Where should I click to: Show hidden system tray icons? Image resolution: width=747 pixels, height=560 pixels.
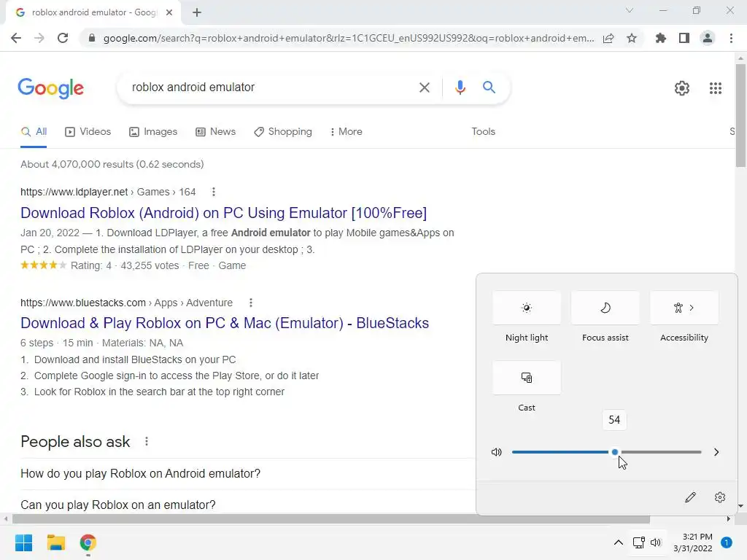(x=618, y=542)
